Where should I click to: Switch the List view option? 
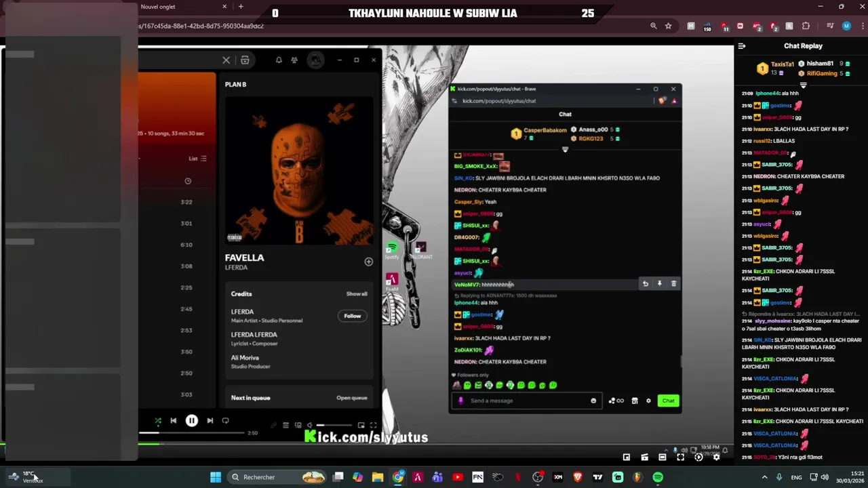coord(197,159)
